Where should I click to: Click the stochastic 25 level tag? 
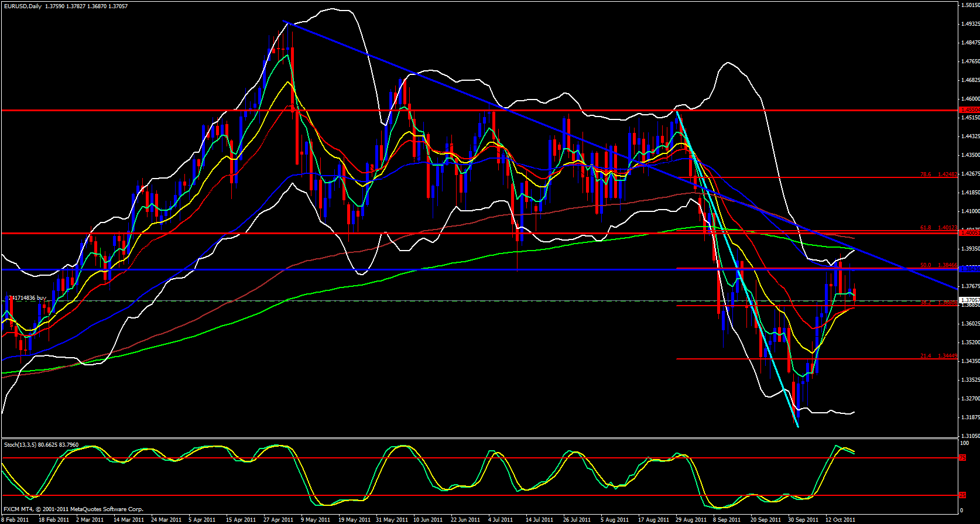[962, 495]
